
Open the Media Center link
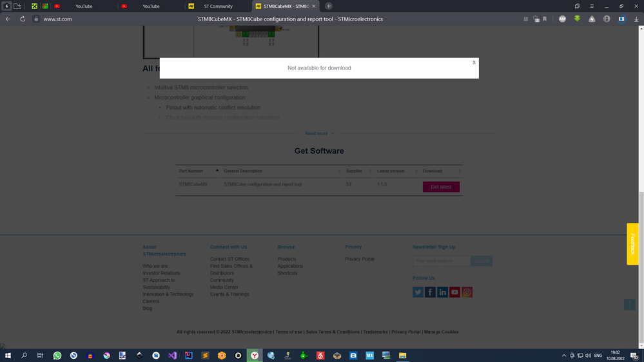(224, 287)
